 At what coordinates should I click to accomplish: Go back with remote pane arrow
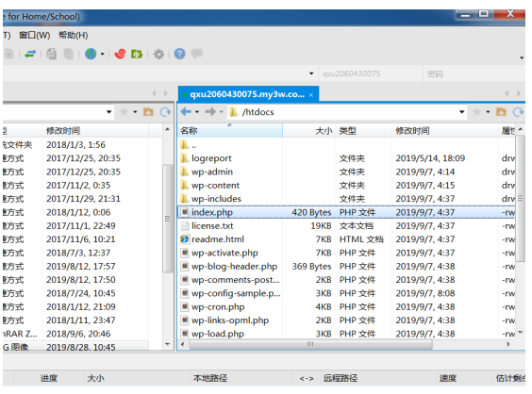(186, 111)
